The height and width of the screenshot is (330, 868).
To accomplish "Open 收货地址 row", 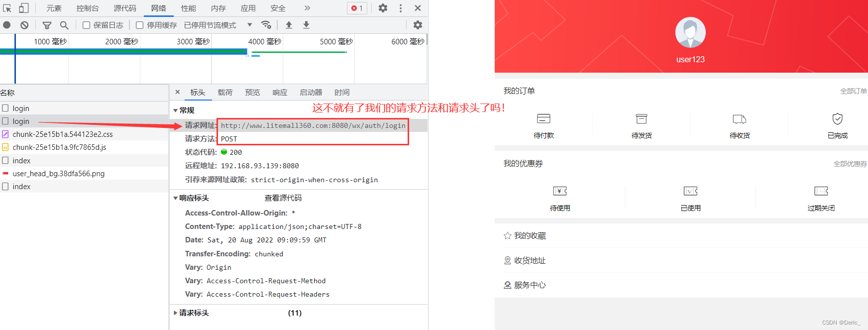I will (681, 260).
